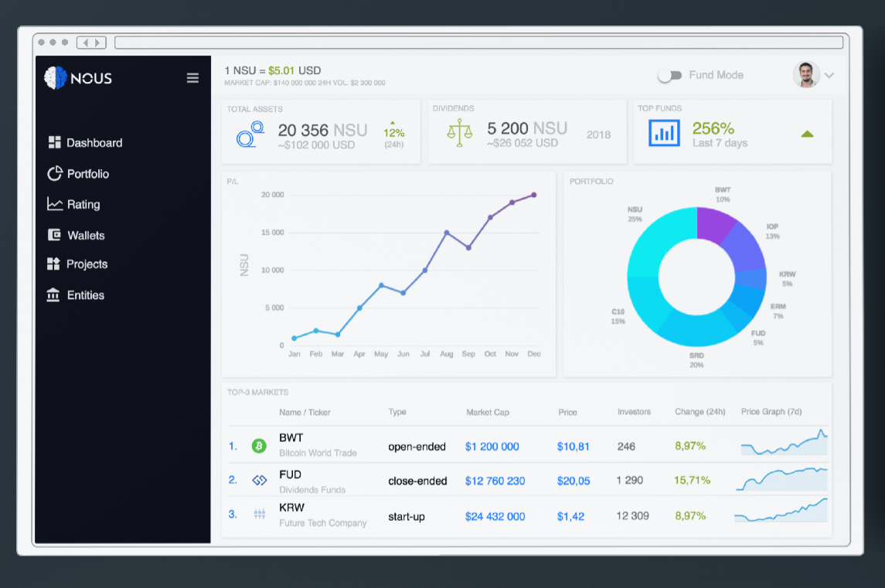Viewport: 885px width, 588px height.
Task: Click the BWT green bitcoin icon
Action: click(259, 447)
